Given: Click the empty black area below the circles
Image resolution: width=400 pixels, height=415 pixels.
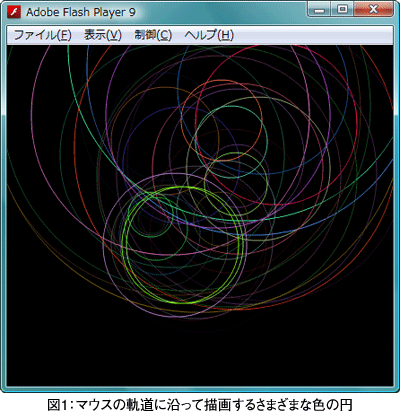Looking at the screenshot, I should click(200, 357).
